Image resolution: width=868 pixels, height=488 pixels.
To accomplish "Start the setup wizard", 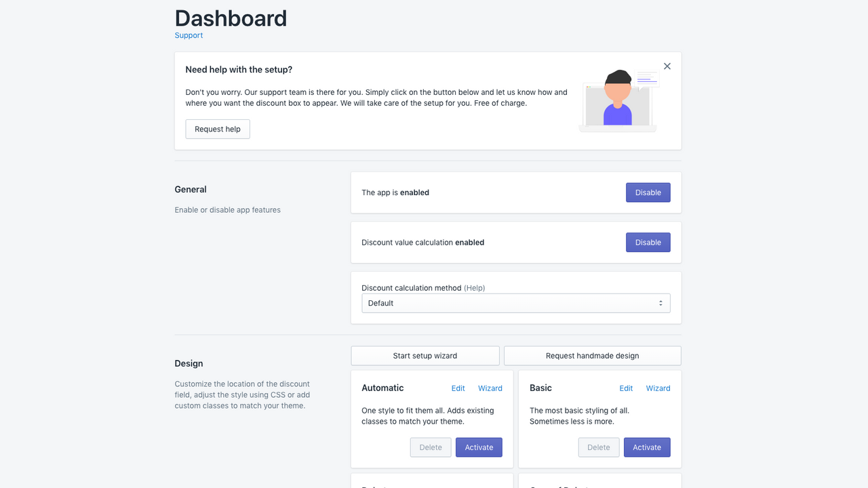I will pos(425,355).
